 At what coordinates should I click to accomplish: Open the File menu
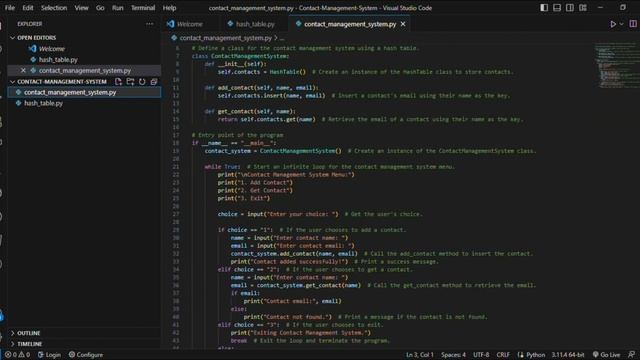[x=10, y=8]
